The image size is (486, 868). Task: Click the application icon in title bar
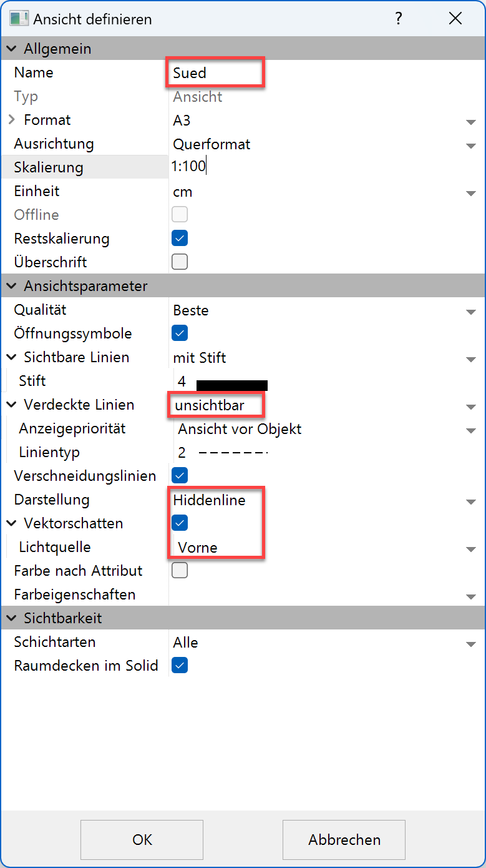coord(19,19)
